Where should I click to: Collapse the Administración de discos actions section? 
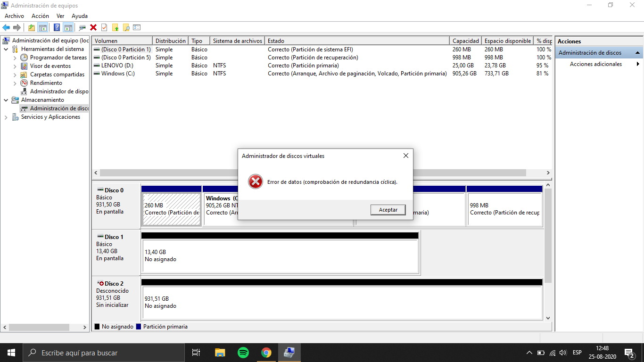coord(637,53)
